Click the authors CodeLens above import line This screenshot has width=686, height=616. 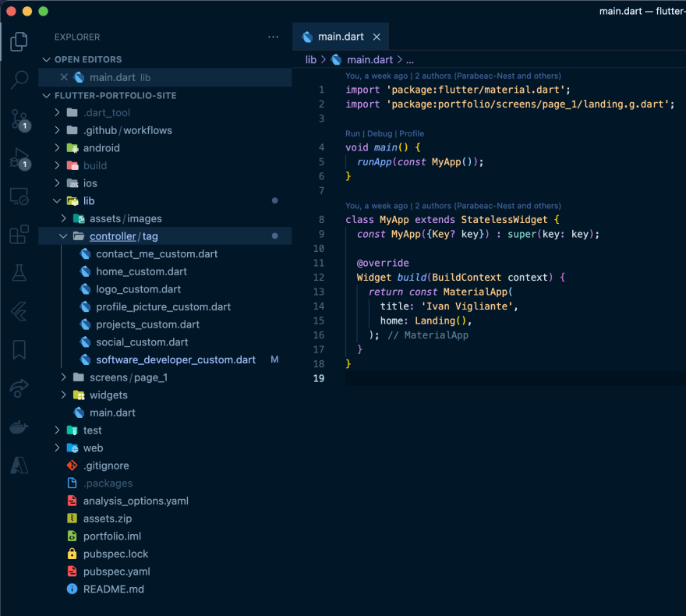tap(453, 76)
